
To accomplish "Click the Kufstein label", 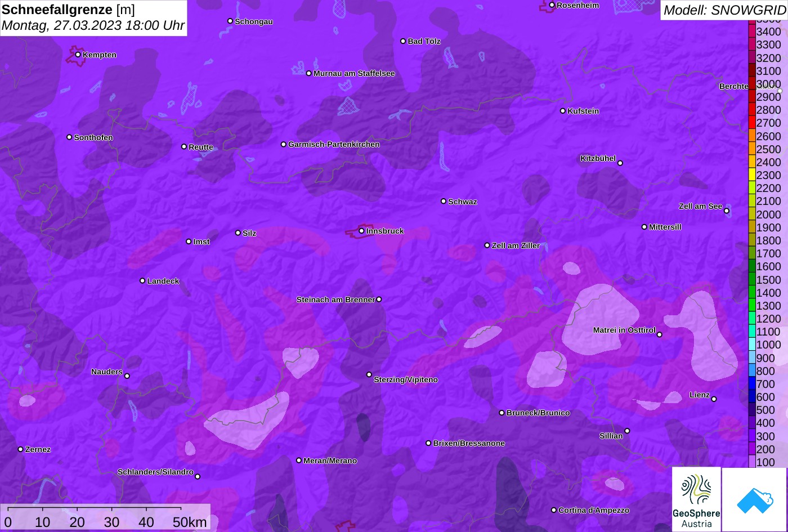I will tap(583, 111).
